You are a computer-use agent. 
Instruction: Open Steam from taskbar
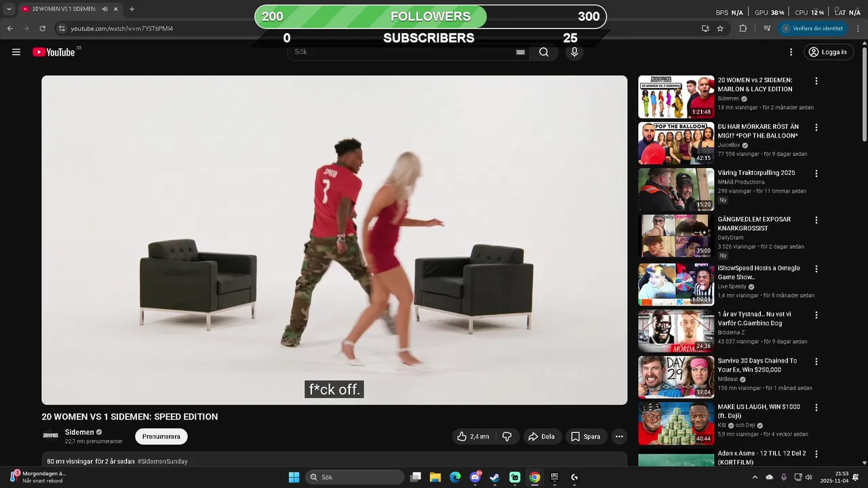tap(495, 477)
